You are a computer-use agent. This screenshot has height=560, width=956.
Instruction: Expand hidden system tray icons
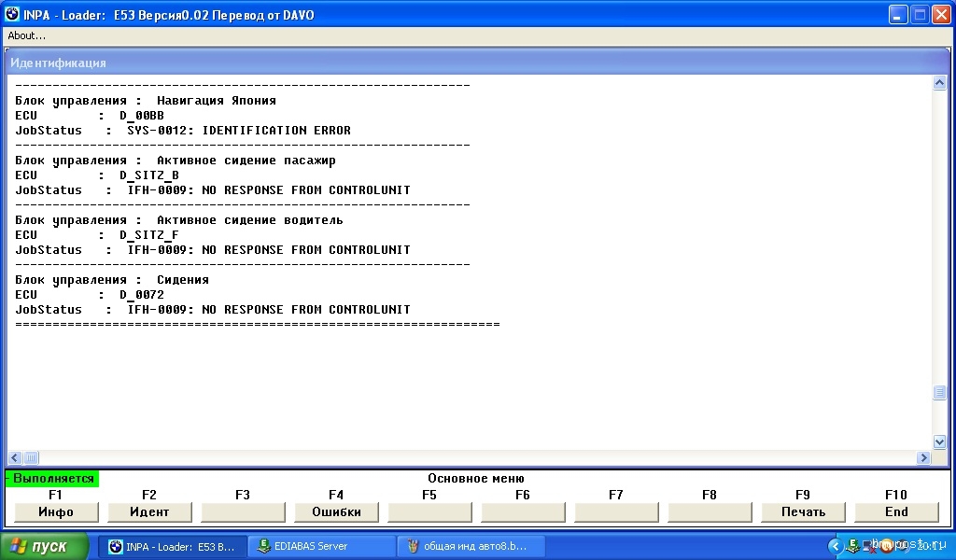tap(836, 546)
